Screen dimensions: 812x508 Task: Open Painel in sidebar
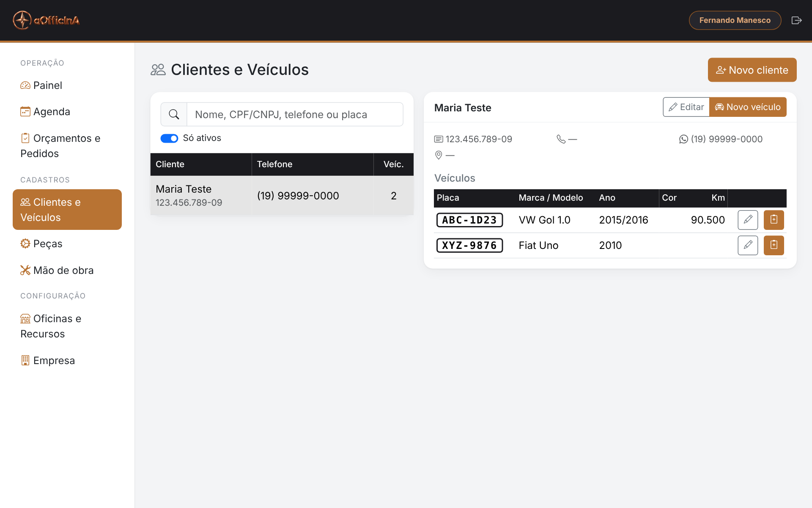(x=67, y=86)
